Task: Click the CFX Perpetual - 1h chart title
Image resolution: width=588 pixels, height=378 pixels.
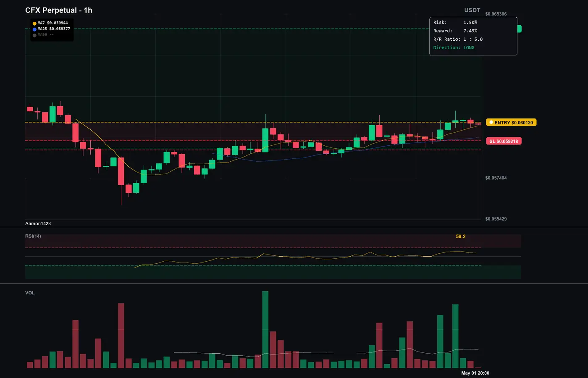Action: tap(59, 10)
